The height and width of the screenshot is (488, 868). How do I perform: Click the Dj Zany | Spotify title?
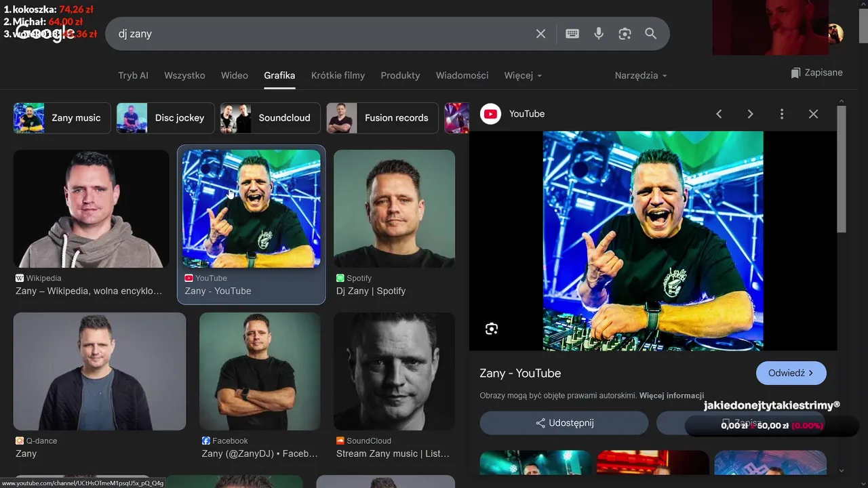point(371,291)
